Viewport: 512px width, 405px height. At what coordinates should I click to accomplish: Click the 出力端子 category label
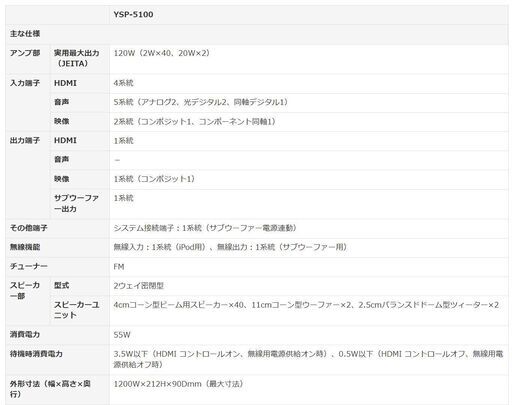(25, 140)
